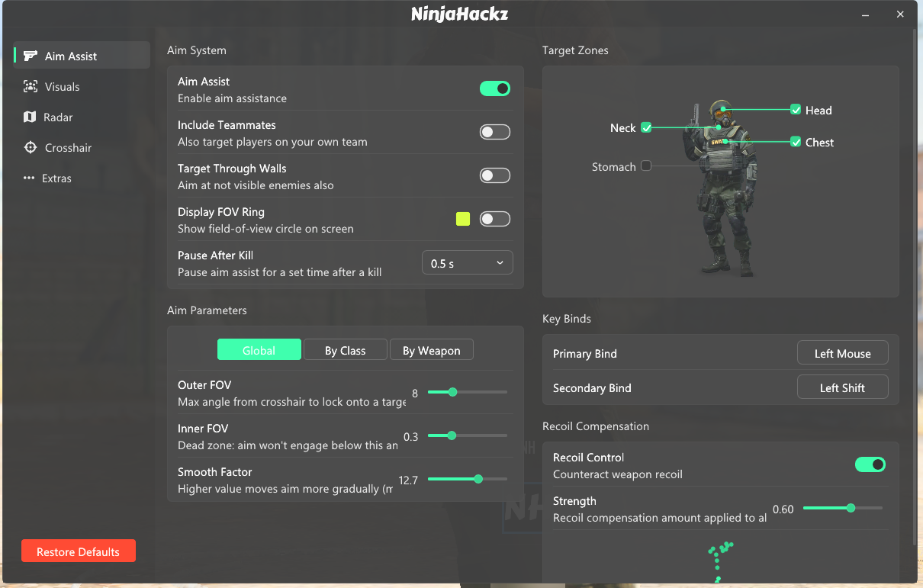Open Pause After Kill 0.5 s dropdown
The width and height of the screenshot is (923, 588).
(467, 263)
